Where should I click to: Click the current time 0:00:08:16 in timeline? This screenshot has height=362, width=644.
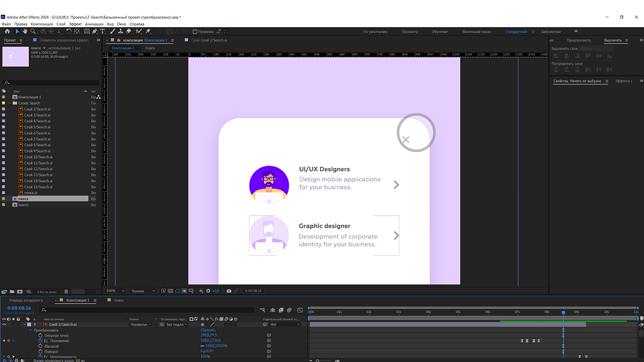pyautogui.click(x=19, y=308)
